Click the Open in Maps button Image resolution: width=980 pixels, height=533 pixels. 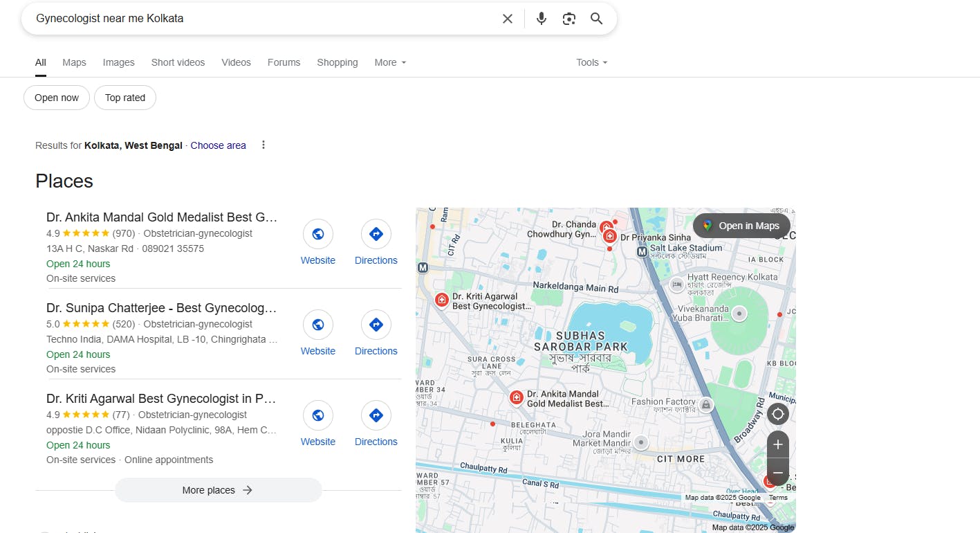pyautogui.click(x=741, y=226)
